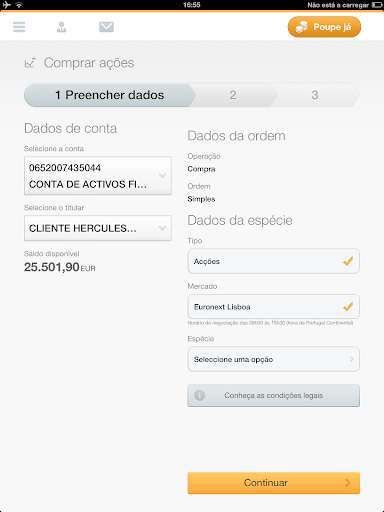This screenshot has height=512, width=384.
Task: Click the Continuar button
Action: [x=273, y=483]
